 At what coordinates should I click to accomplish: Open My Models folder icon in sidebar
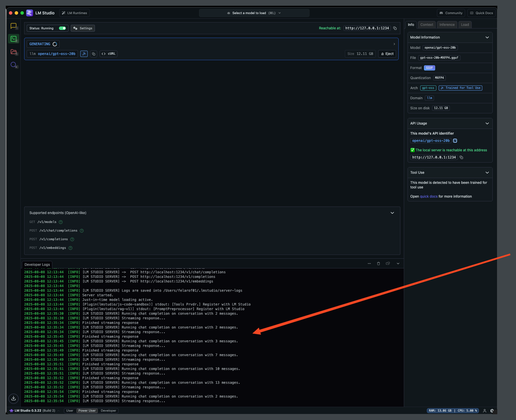click(14, 52)
